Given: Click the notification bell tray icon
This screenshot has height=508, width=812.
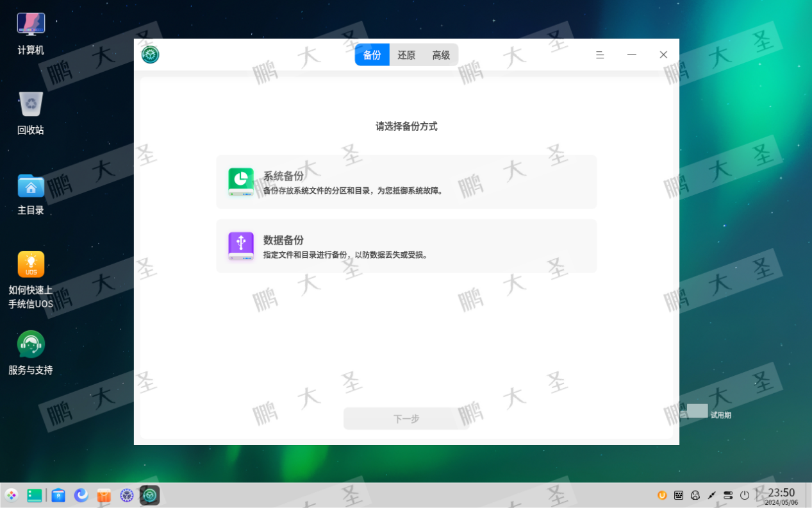Looking at the screenshot, I should [x=695, y=495].
